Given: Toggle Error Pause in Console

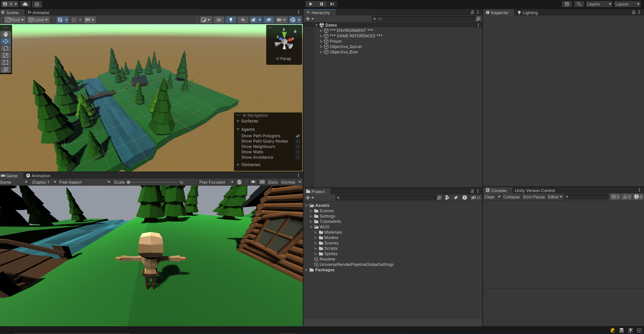Looking at the screenshot, I should point(534,197).
